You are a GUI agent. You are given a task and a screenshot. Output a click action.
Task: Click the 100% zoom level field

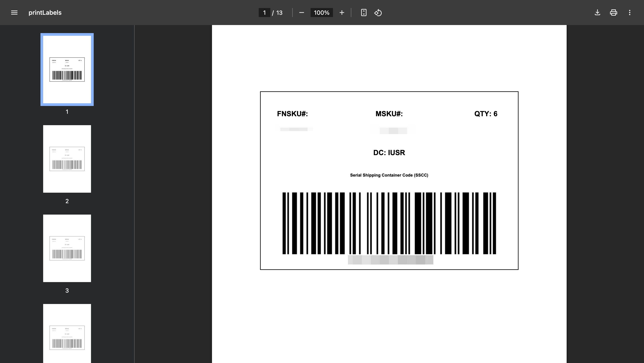pos(322,13)
